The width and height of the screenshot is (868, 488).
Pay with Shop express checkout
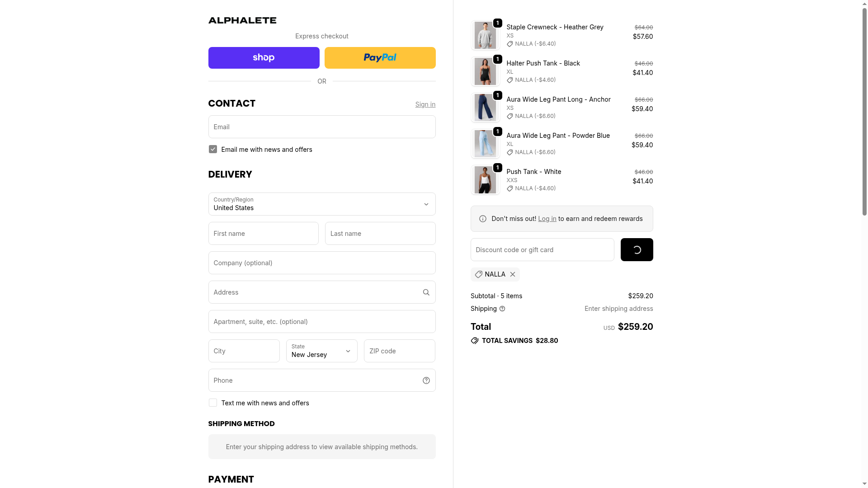point(264,58)
